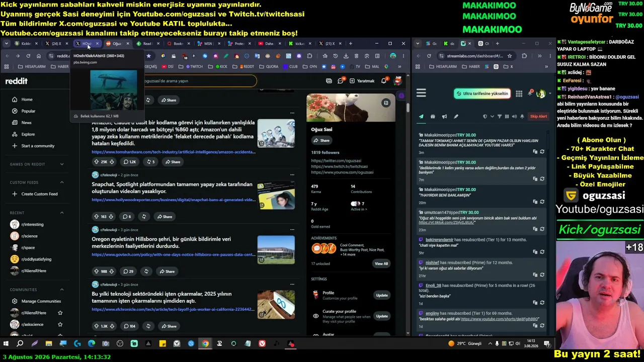
Task: Open Reddit user avatar menu
Action: pyautogui.click(x=397, y=80)
